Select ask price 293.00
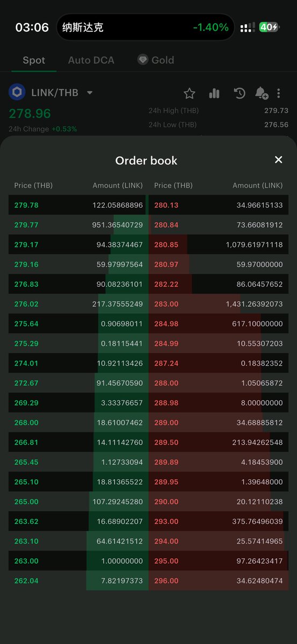Image resolution: width=297 pixels, height=644 pixels. point(166,521)
